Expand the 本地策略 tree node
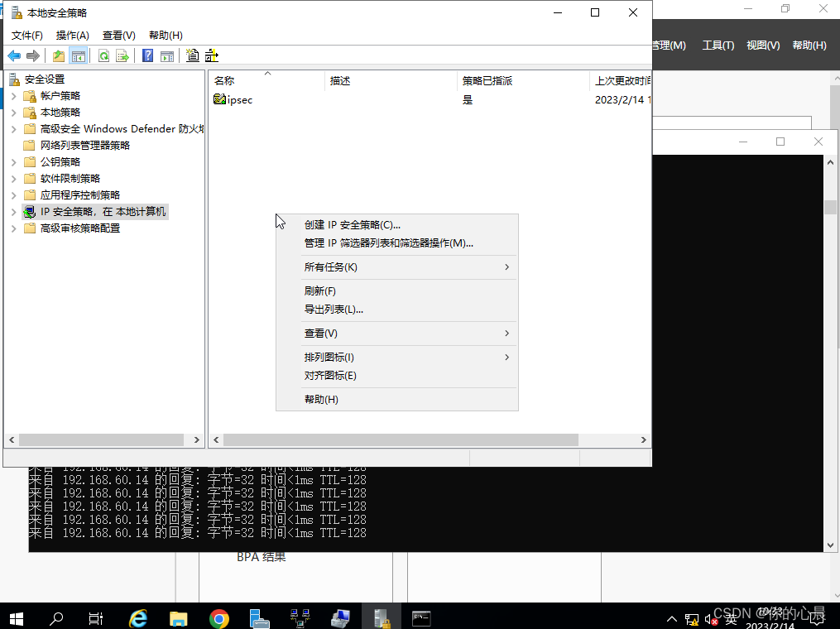The image size is (840, 629). (13, 113)
